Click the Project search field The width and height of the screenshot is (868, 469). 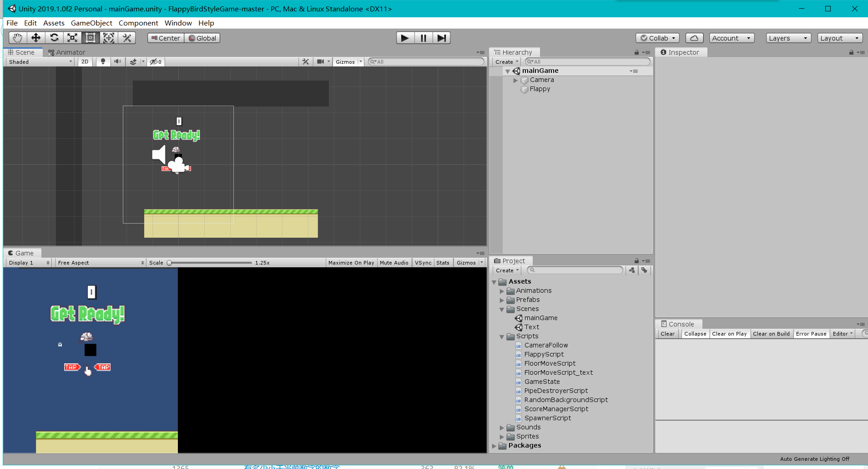[x=575, y=270]
